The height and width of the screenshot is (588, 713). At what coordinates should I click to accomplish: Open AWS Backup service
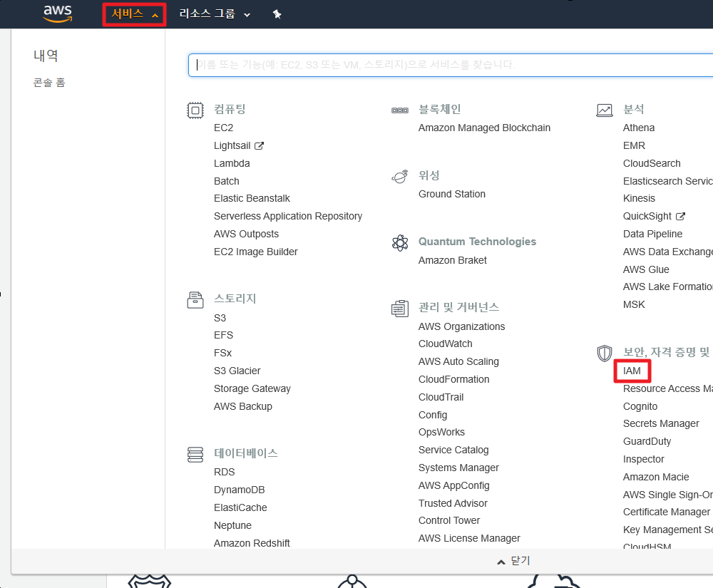pyautogui.click(x=243, y=406)
